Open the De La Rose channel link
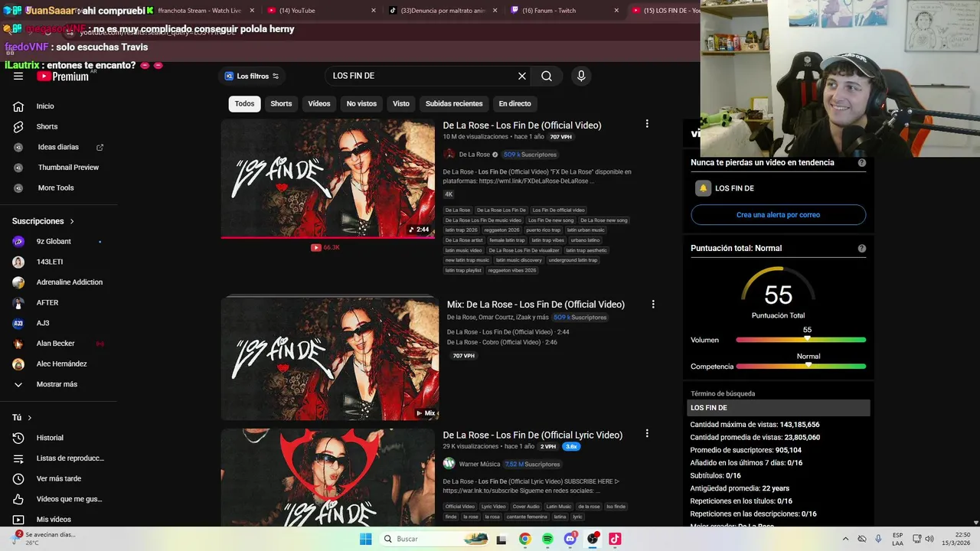This screenshot has height=551, width=980. click(474, 155)
